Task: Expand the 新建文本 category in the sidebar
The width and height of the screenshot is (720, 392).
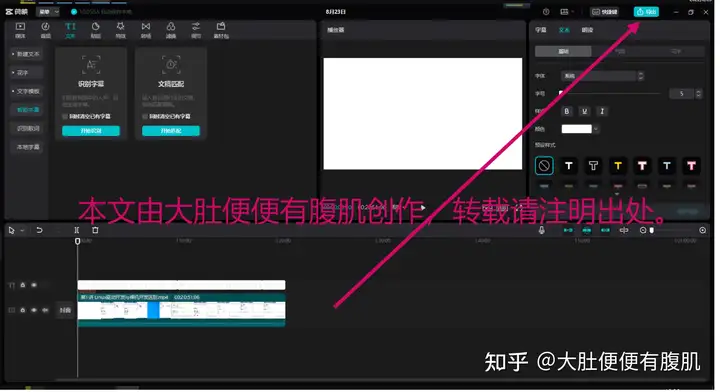Action: click(x=26, y=54)
